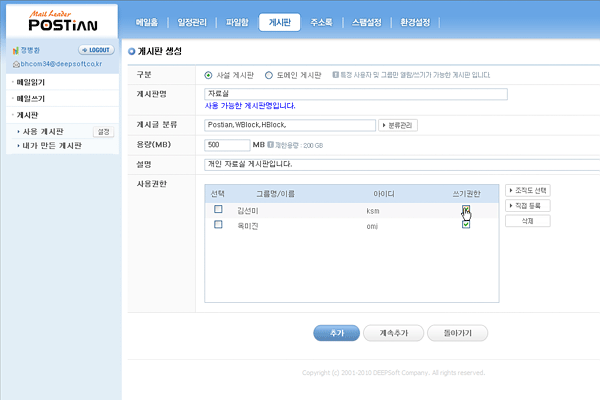Click the 용량(MB) input field
The height and width of the screenshot is (400, 600).
pyautogui.click(x=227, y=145)
